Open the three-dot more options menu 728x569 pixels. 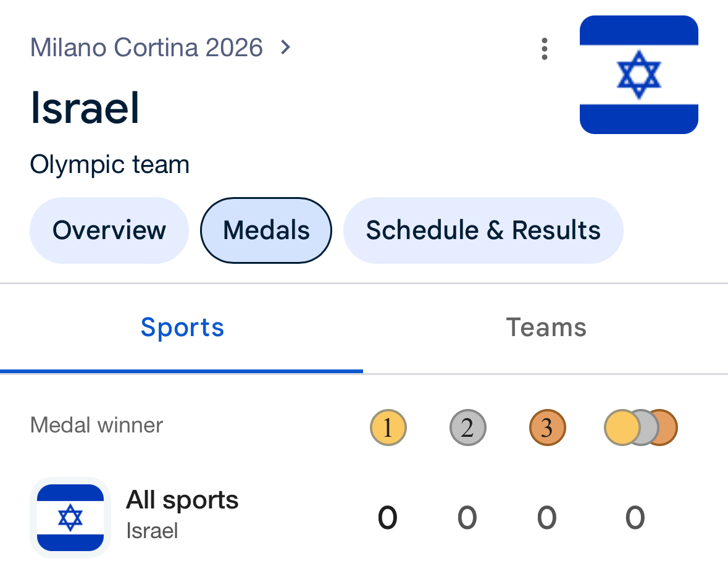point(544,49)
